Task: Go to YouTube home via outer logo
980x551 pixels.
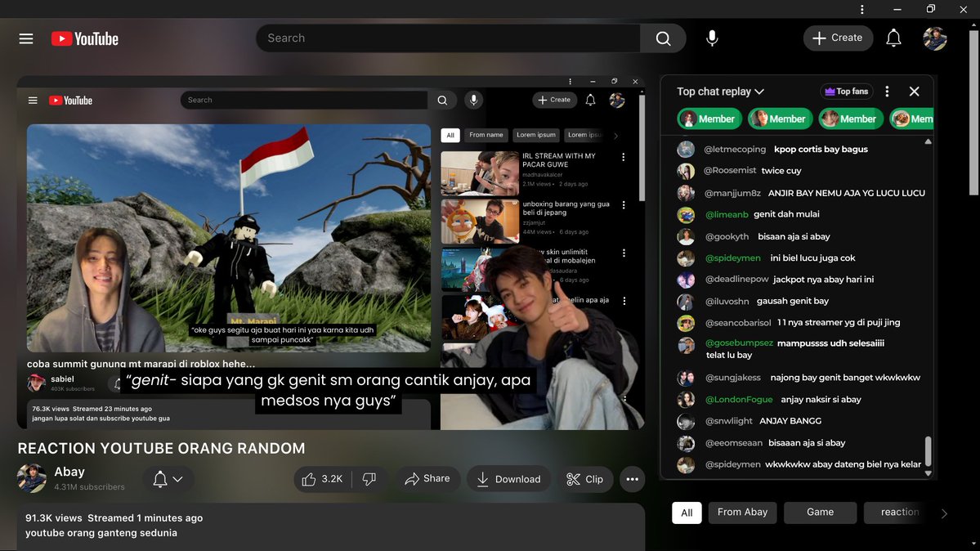Action: pyautogui.click(x=84, y=38)
